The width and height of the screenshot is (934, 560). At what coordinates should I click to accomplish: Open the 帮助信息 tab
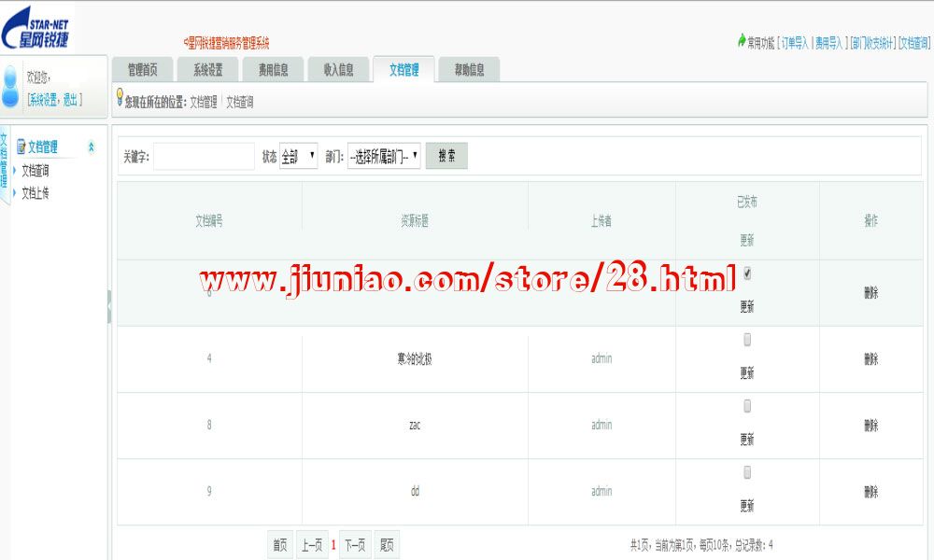click(x=470, y=70)
